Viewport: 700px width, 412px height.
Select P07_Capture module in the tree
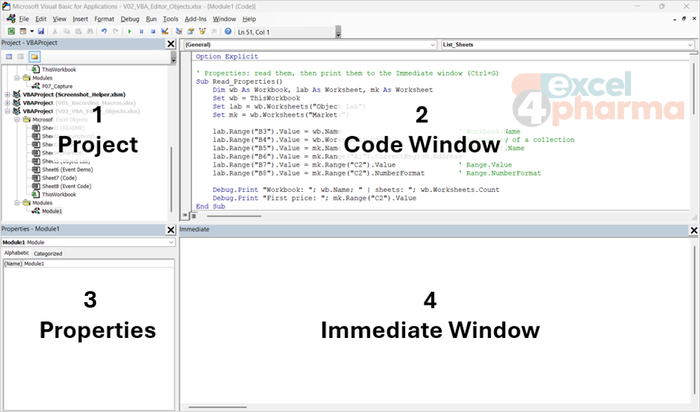coord(57,86)
